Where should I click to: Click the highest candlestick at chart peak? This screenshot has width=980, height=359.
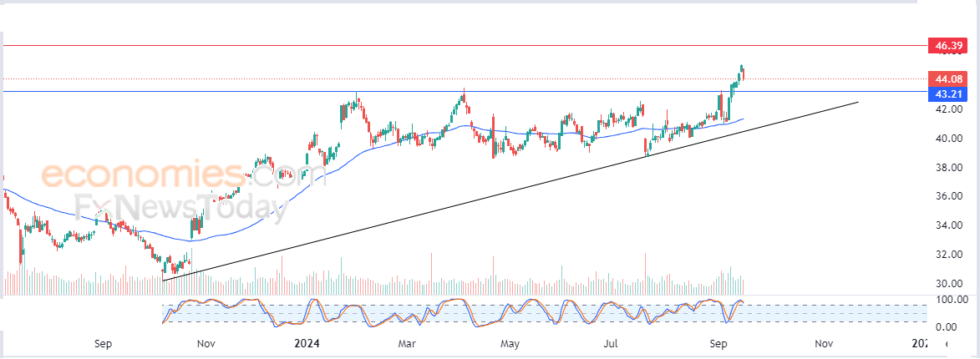(741, 68)
